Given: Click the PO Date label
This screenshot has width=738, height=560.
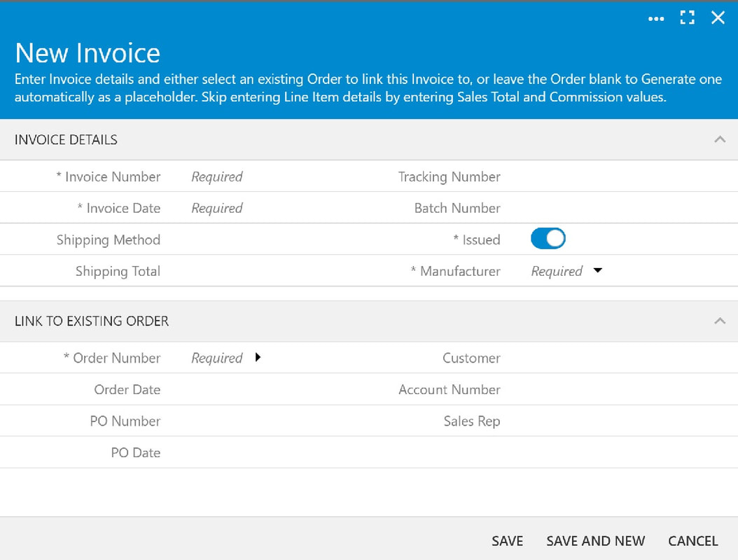Looking at the screenshot, I should [136, 453].
